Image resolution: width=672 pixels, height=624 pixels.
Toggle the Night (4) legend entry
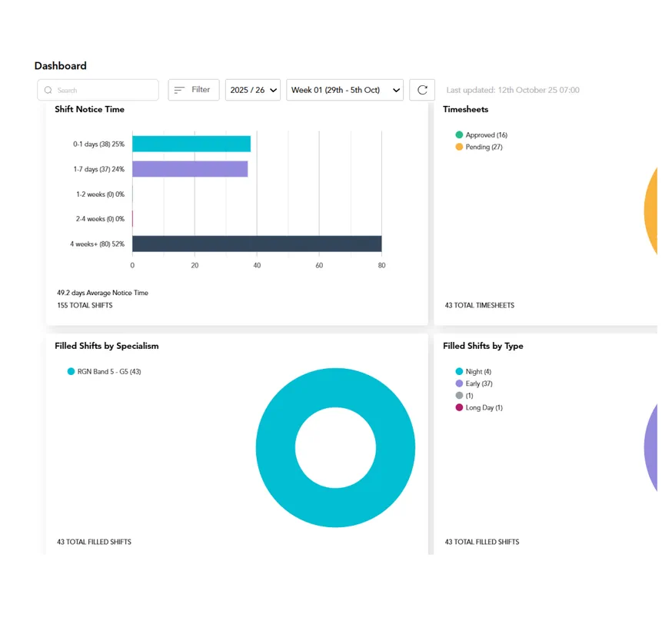pyautogui.click(x=474, y=371)
